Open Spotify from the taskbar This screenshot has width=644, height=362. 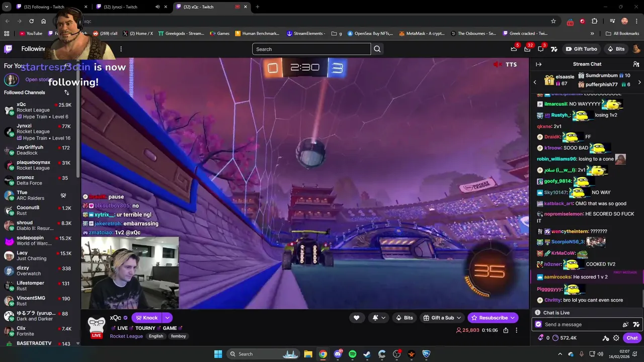click(x=352, y=354)
